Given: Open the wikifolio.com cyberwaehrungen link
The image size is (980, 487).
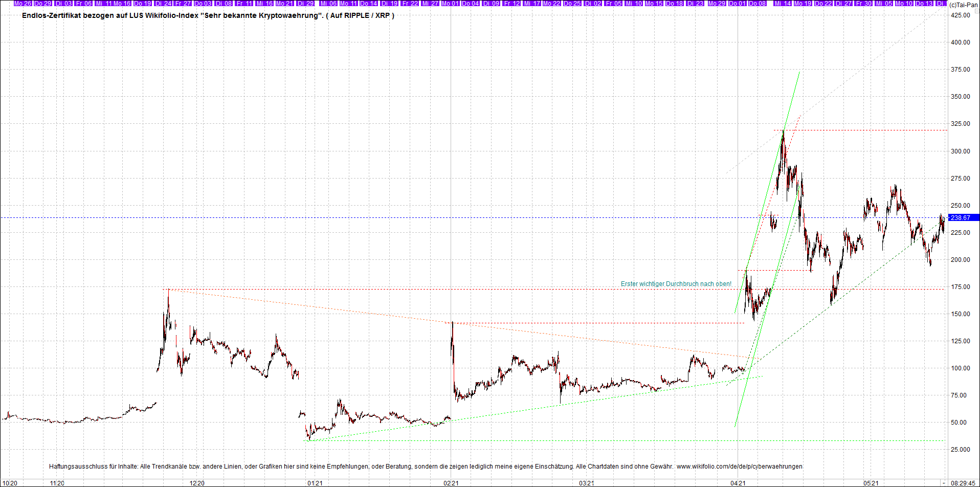Looking at the screenshot, I should click(739, 467).
